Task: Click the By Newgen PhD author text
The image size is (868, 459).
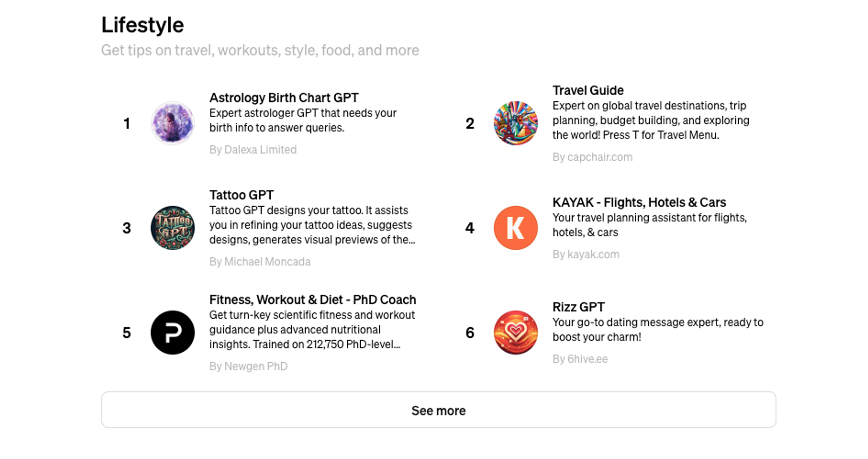Action: click(x=248, y=367)
